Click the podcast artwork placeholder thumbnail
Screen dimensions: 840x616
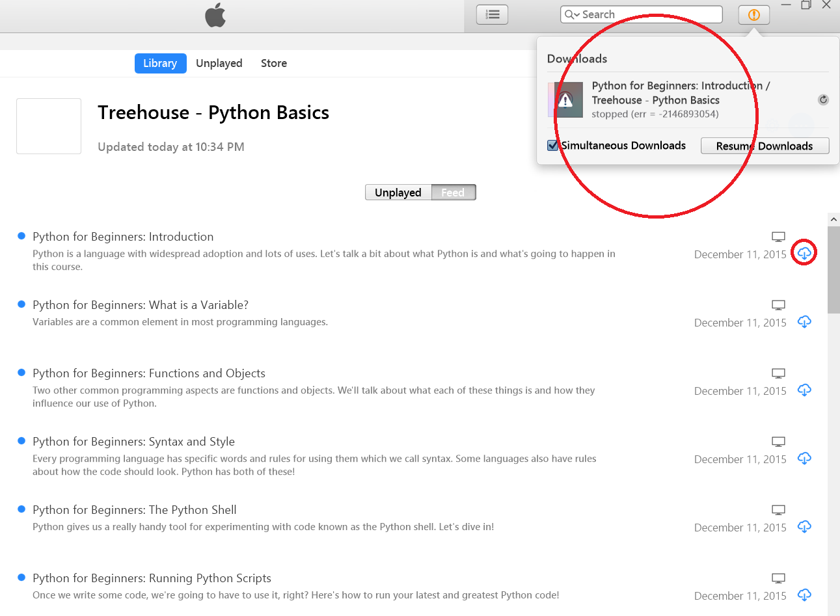[x=49, y=126]
